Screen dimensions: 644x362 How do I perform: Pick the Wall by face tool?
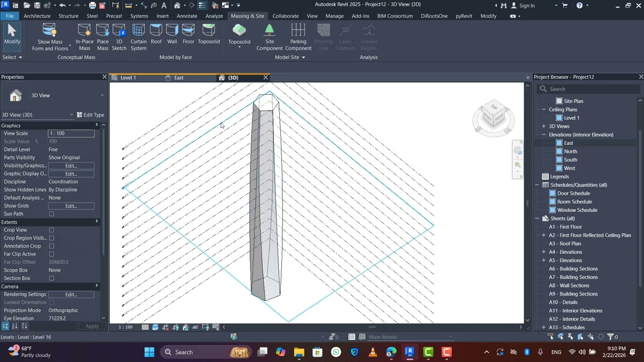(172, 35)
